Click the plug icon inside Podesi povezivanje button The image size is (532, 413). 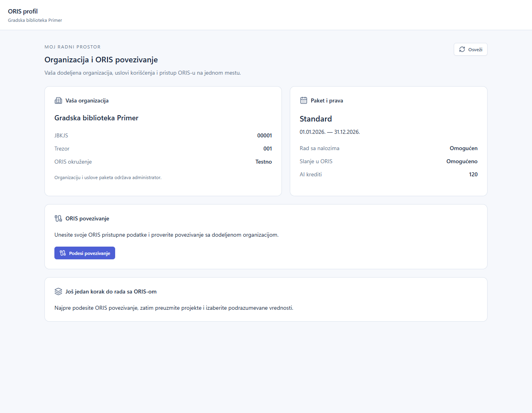pos(63,253)
